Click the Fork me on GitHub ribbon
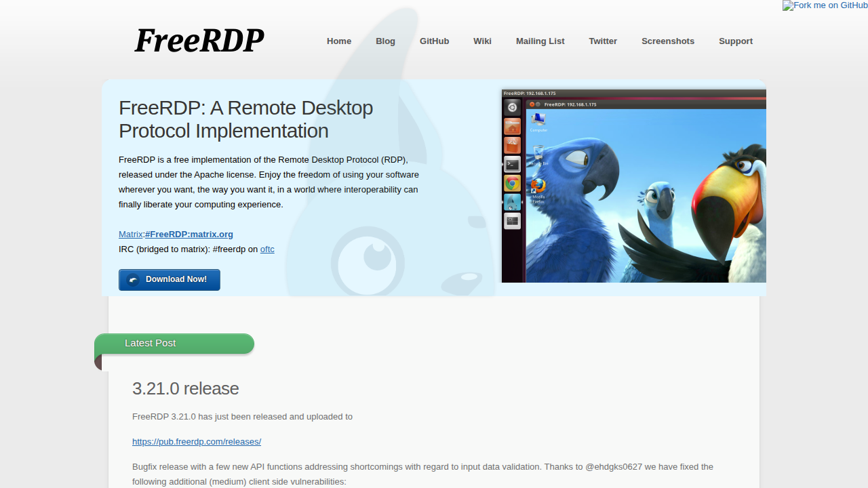Viewport: 868px width, 488px height. pyautogui.click(x=825, y=5)
